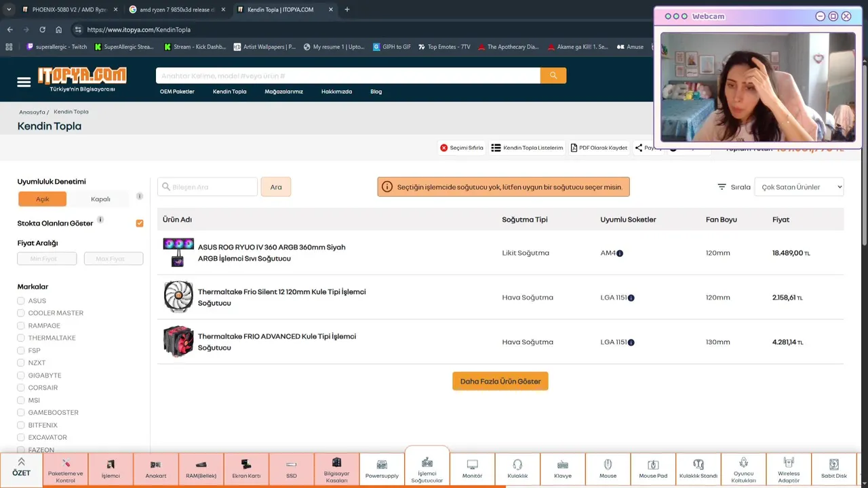Open the İşlemci category in bottom bar

(111, 470)
